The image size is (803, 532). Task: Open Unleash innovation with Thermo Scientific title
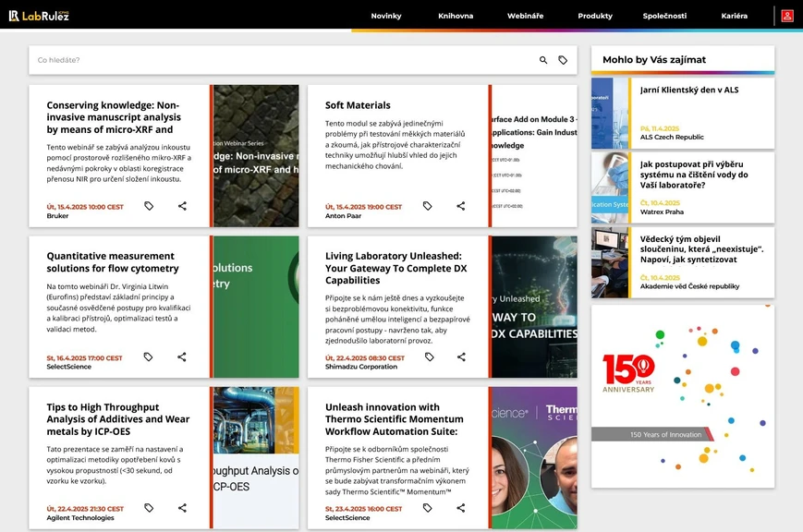395,418
